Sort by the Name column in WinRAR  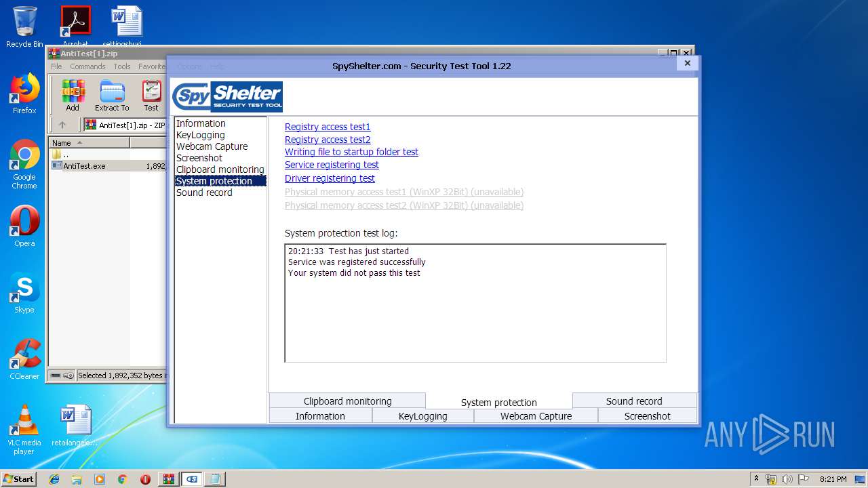(x=89, y=143)
